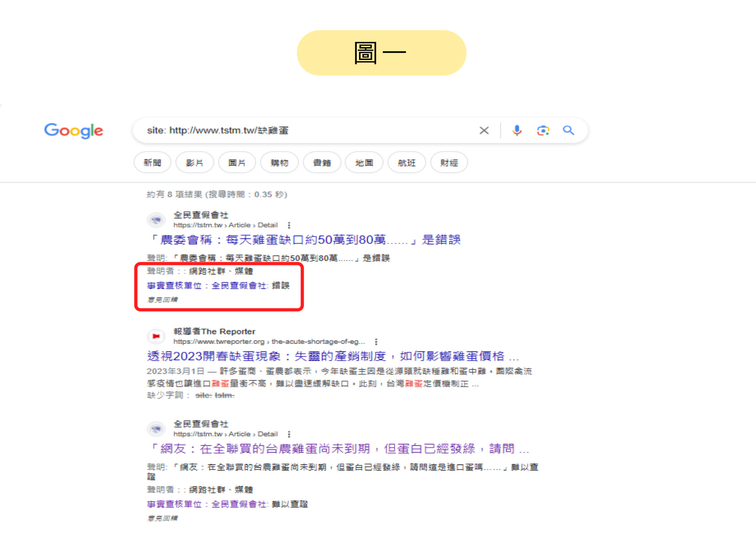This screenshot has width=756, height=556.
Task: Click the first result's URL https://tstm.tw › Article › Detail
Action: pyautogui.click(x=225, y=225)
